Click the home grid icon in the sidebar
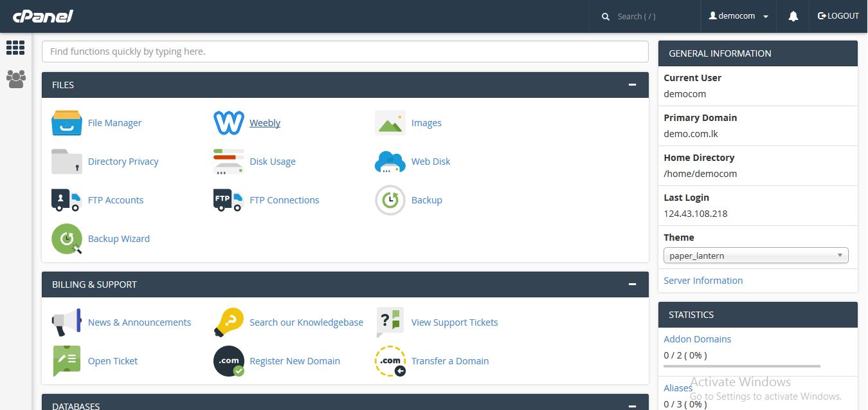This screenshot has height=410, width=868. click(x=15, y=48)
